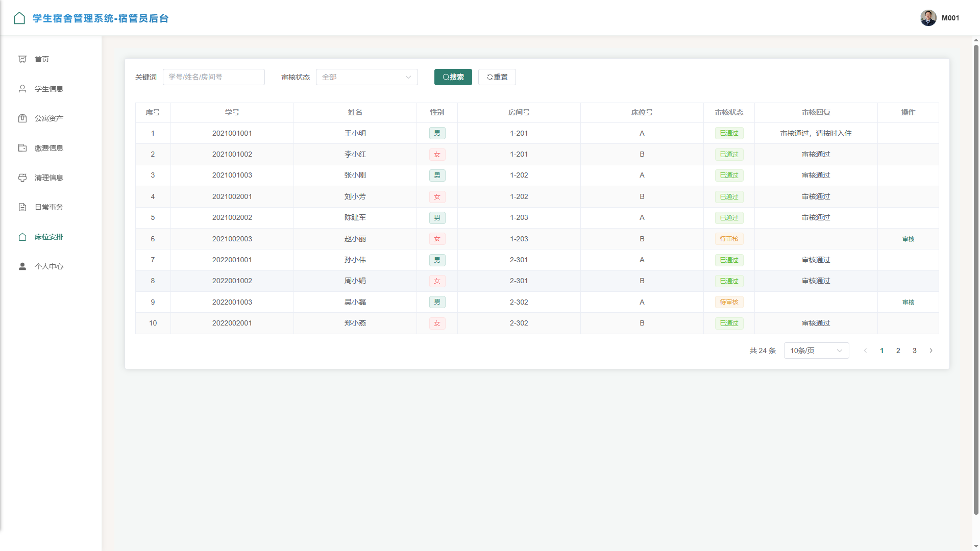Viewport: 980px width, 551px height.
Task: Click the name 周小娟
Action: (x=355, y=281)
